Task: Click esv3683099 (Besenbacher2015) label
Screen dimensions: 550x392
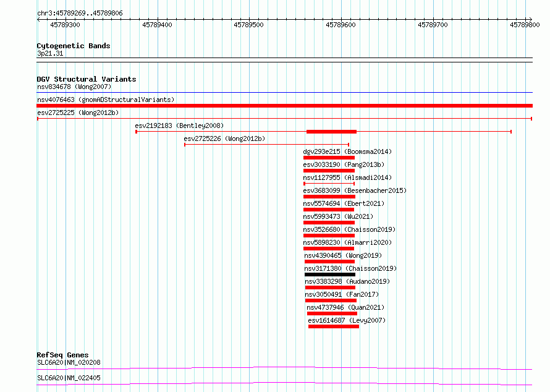Action: click(x=355, y=190)
